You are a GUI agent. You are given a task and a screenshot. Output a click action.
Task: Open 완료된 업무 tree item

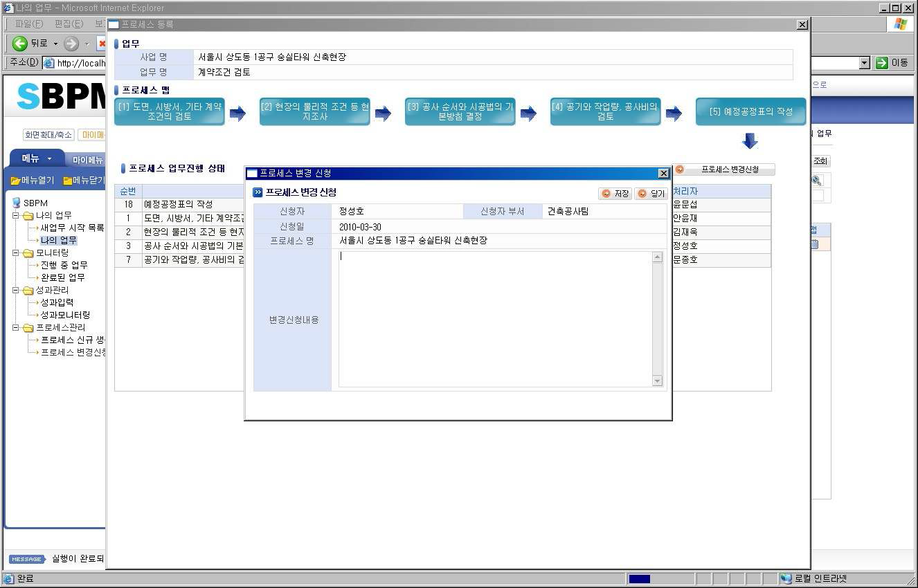click(62, 277)
